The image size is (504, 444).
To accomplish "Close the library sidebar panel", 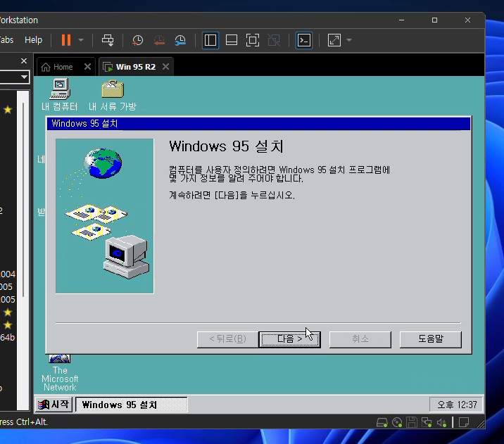I will (24, 61).
